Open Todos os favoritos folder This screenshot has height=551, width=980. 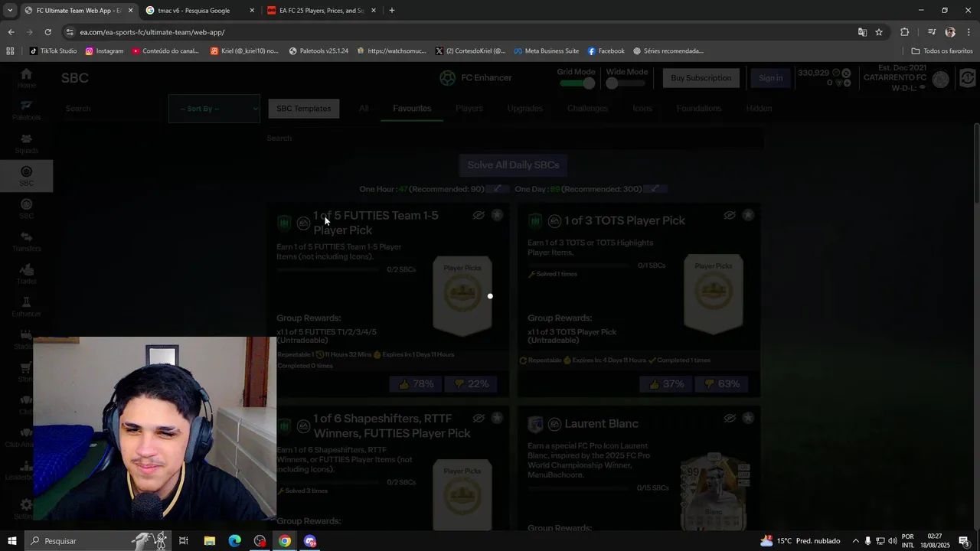(942, 51)
